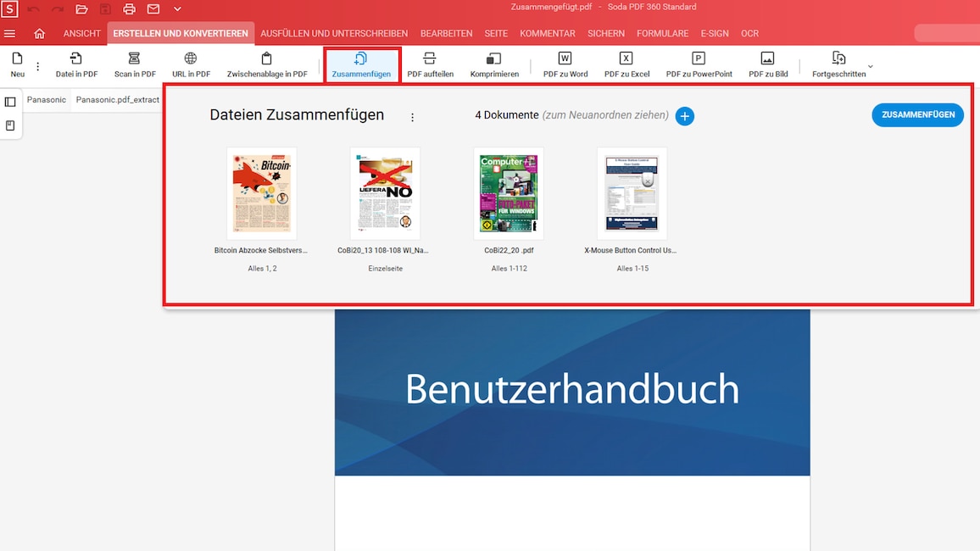
Task: Open the E-SIGN tab
Action: [715, 34]
